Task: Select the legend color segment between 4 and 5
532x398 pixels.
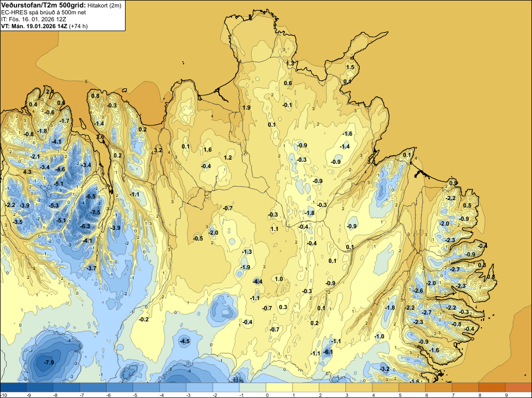Action: coord(385,387)
